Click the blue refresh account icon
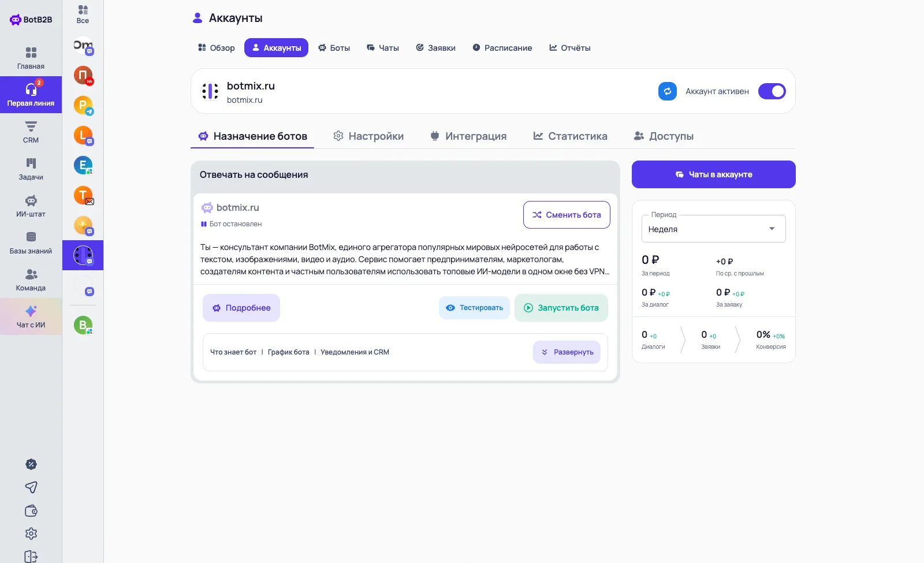The height and width of the screenshot is (563, 924). click(x=668, y=91)
